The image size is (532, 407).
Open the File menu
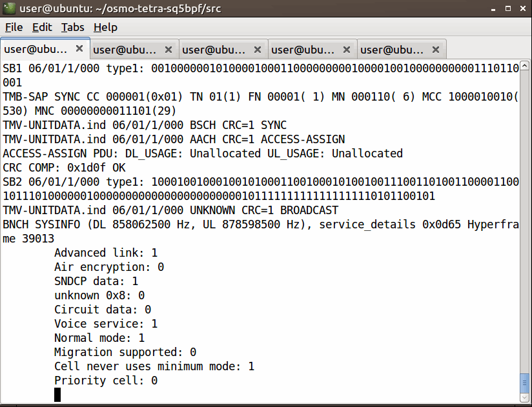pyautogui.click(x=14, y=27)
